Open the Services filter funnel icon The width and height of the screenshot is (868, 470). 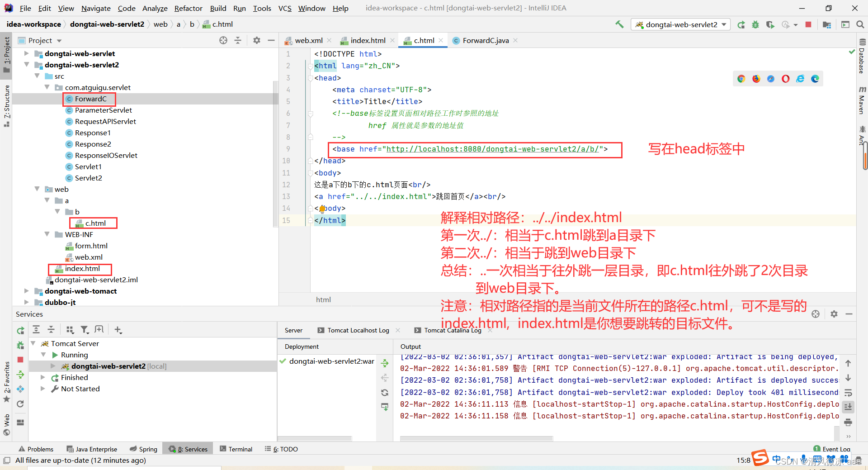pyautogui.click(x=85, y=330)
